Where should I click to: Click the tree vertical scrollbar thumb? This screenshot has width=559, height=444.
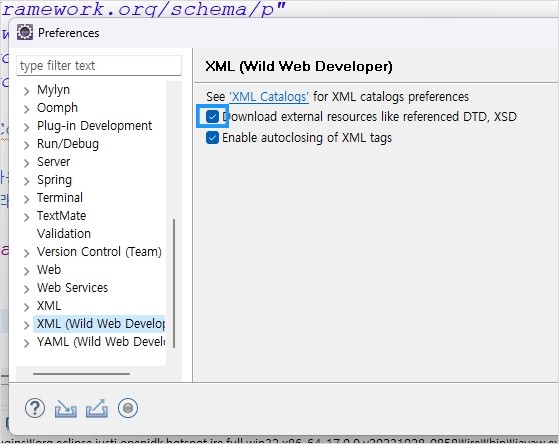coord(174,284)
